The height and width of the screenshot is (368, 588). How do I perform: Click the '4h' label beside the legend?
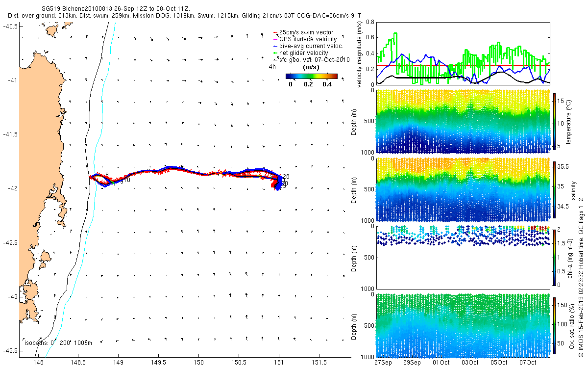(272, 66)
